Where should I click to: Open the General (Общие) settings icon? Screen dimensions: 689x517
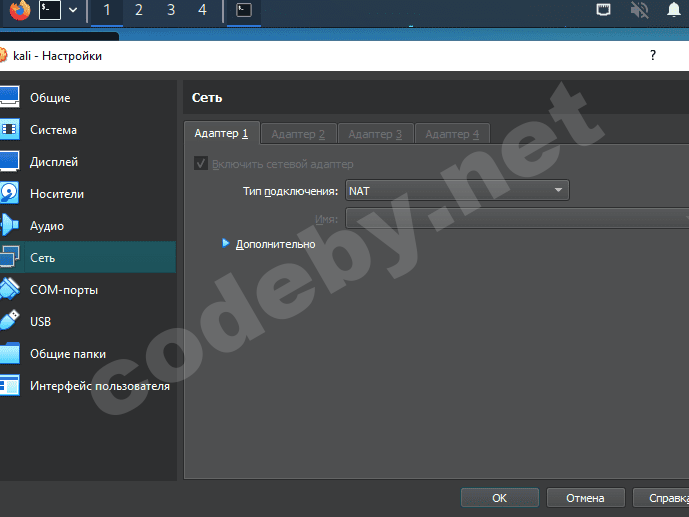coord(9,97)
